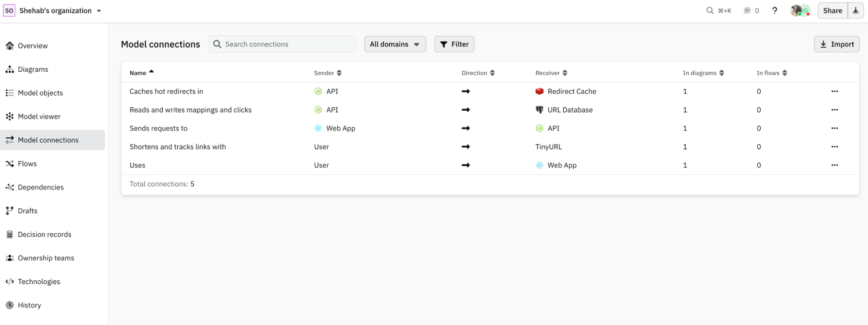The width and height of the screenshot is (868, 325).
Task: Go to Overview in sidebar
Action: pos(53,46)
